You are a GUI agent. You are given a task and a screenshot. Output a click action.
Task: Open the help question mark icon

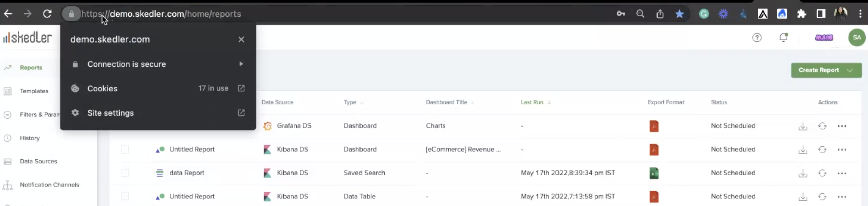coord(757,38)
